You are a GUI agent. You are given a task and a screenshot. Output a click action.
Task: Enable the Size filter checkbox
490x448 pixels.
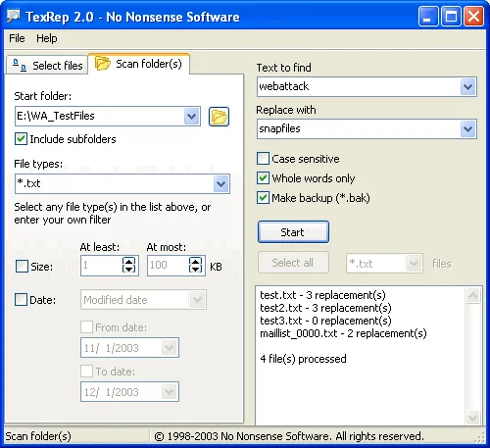coord(22,267)
